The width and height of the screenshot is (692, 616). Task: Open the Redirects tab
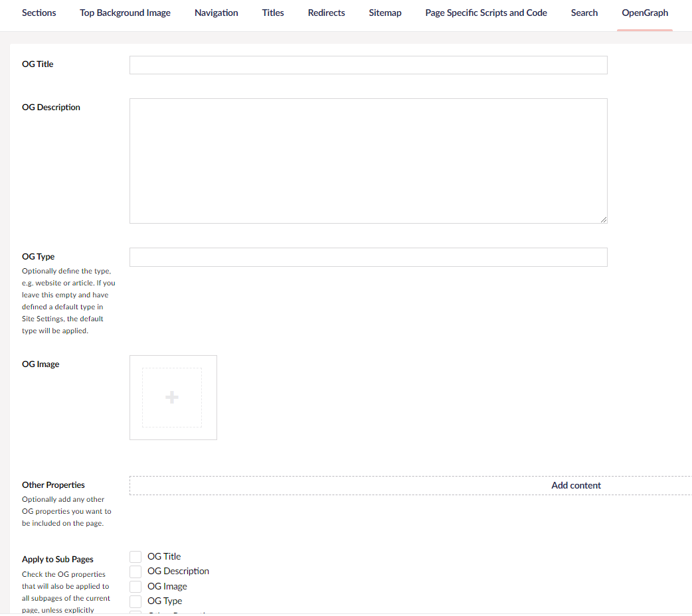pyautogui.click(x=326, y=13)
